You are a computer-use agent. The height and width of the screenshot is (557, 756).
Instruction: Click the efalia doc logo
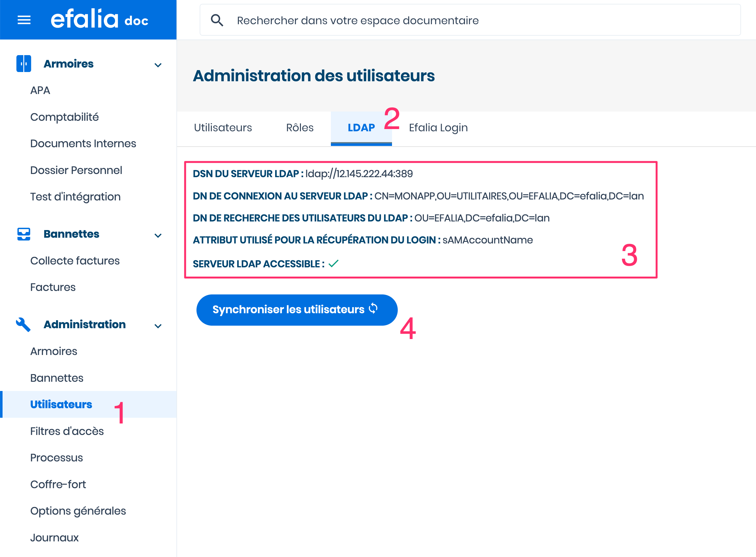pos(99,19)
